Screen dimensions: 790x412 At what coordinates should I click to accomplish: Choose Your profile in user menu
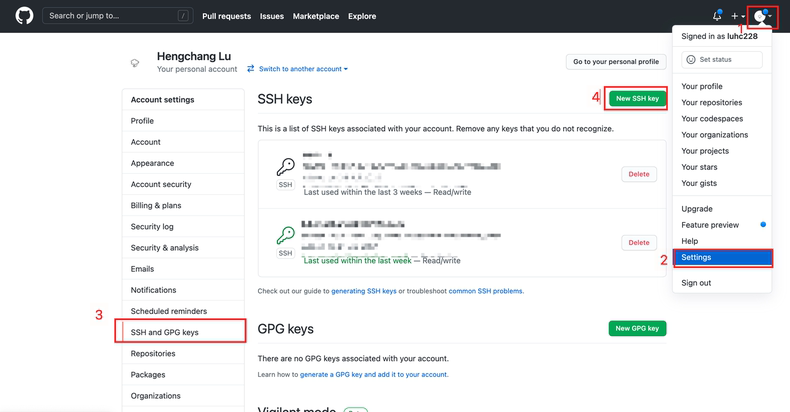(x=722, y=87)
